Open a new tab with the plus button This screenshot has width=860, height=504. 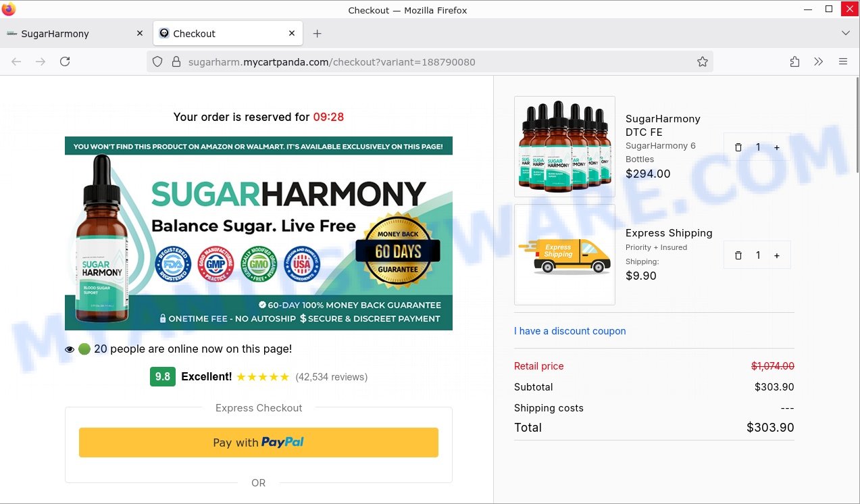(317, 33)
